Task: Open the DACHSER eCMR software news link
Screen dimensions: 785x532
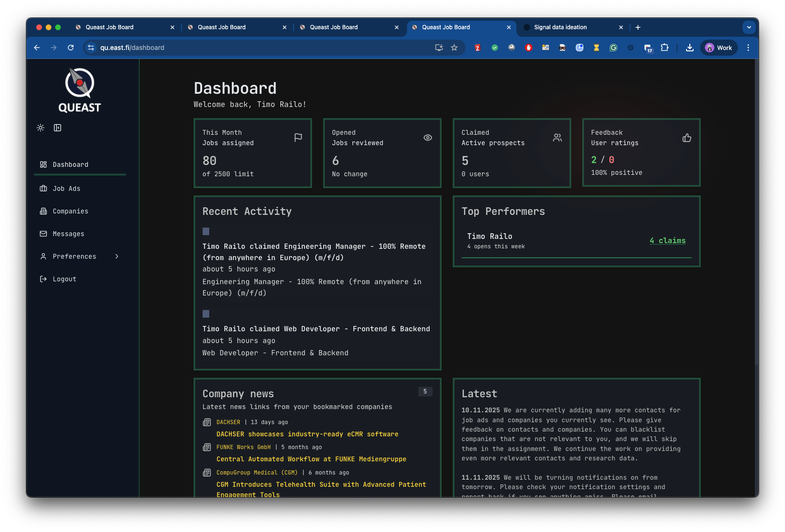Action: (307, 434)
